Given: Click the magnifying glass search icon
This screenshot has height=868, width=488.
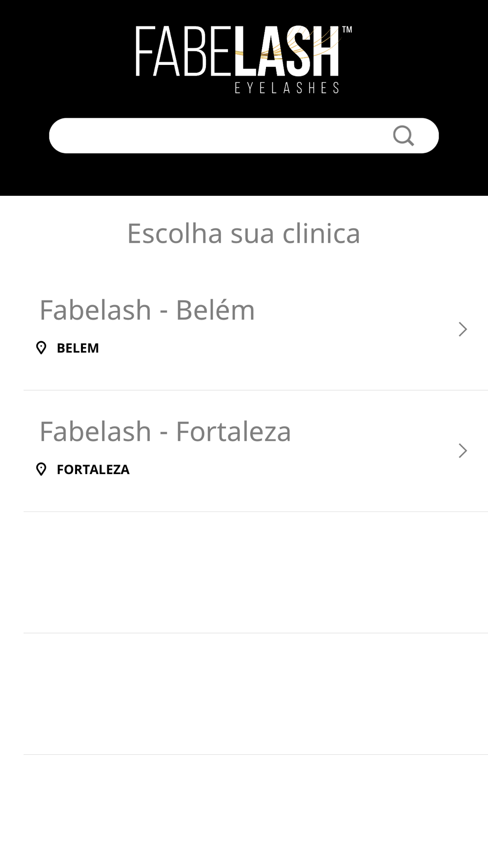Looking at the screenshot, I should (404, 136).
